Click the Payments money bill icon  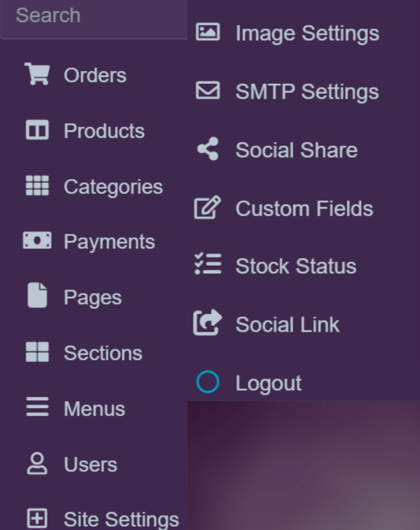point(37,240)
